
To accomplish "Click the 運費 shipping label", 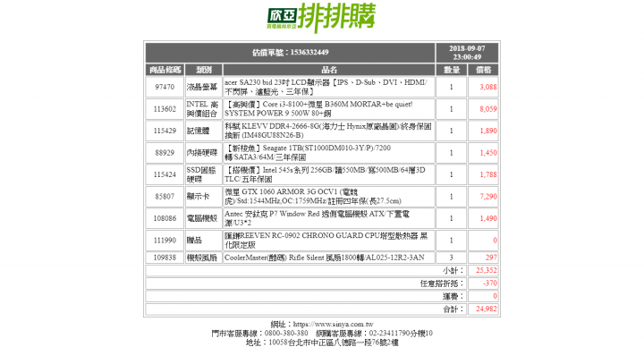I will [453, 296].
